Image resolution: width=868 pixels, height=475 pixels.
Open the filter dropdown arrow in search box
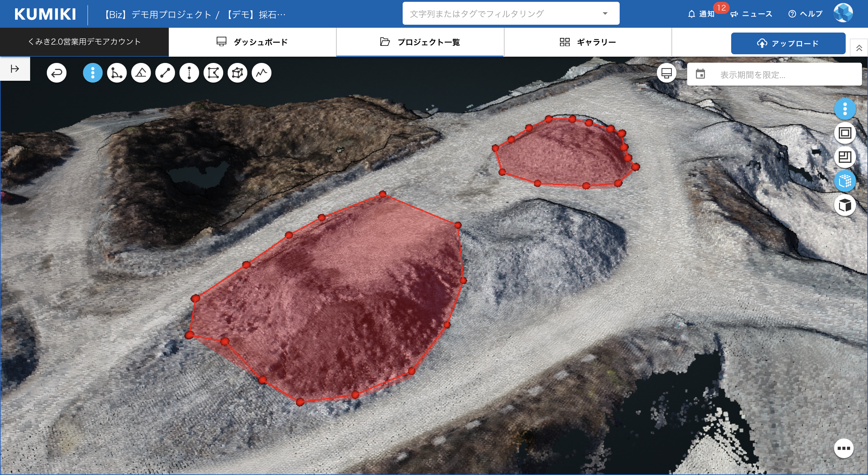[x=605, y=14]
